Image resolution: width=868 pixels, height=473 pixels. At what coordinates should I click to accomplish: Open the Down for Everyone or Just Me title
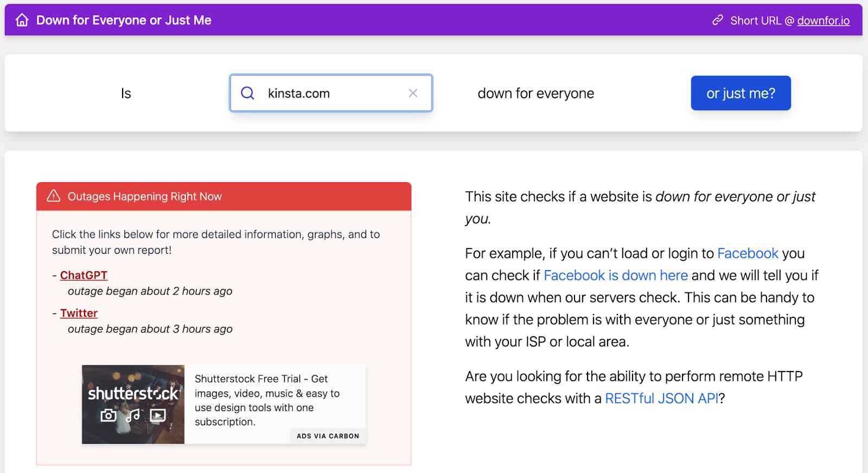click(124, 20)
